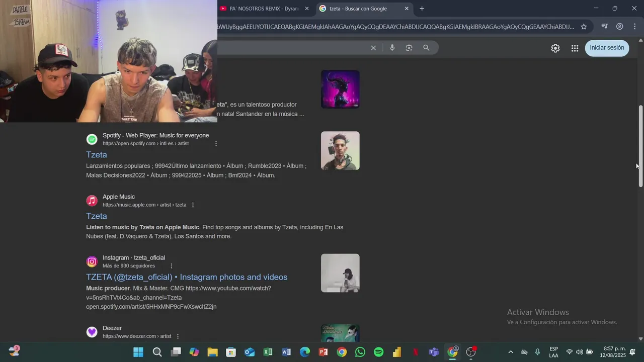This screenshot has height=362, width=644.
Task: Open Chrome media control button
Action: tap(605, 27)
